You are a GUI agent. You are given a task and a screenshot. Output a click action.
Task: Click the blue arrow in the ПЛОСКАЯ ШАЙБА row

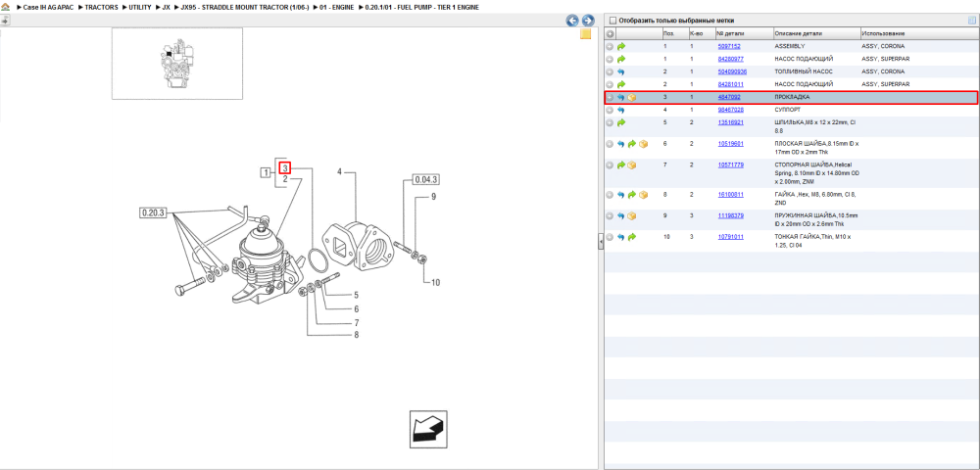(x=620, y=144)
